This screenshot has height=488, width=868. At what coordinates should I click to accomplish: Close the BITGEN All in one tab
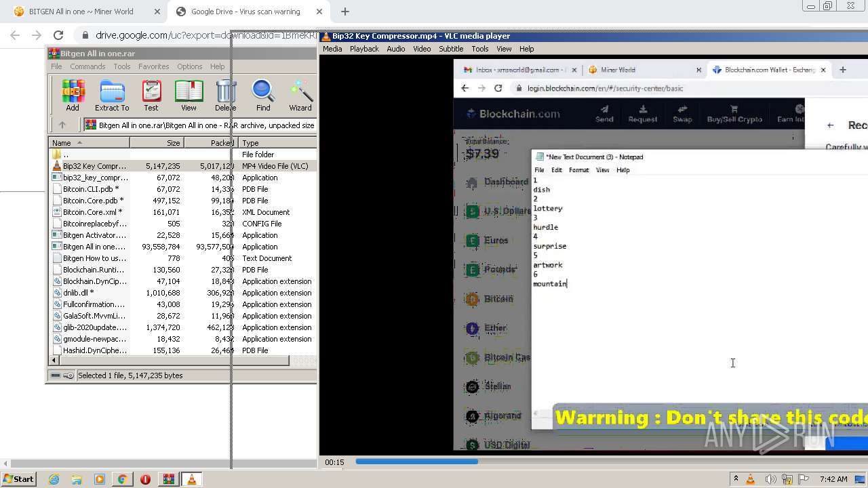pyautogui.click(x=157, y=12)
